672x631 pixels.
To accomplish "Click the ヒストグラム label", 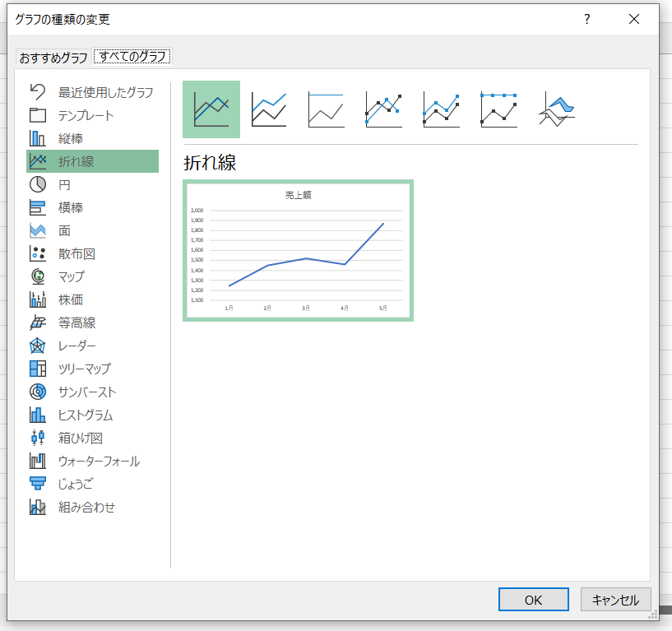I will coord(86,415).
